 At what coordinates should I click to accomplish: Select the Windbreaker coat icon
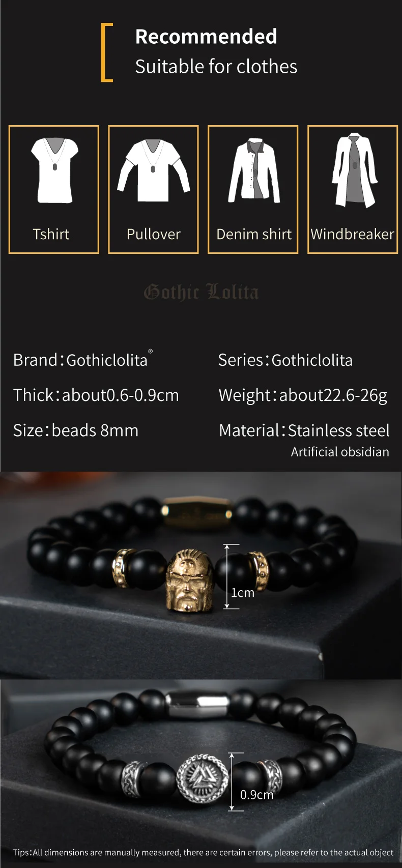[354, 170]
